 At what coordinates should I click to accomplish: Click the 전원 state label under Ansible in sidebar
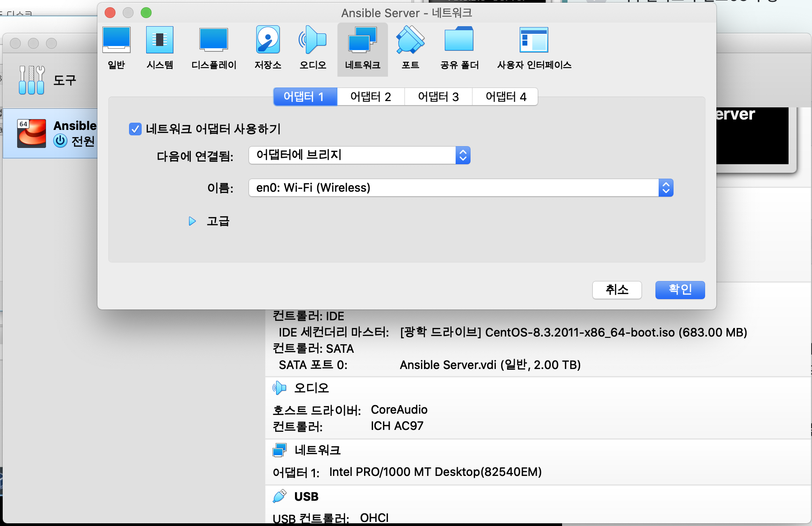click(83, 141)
